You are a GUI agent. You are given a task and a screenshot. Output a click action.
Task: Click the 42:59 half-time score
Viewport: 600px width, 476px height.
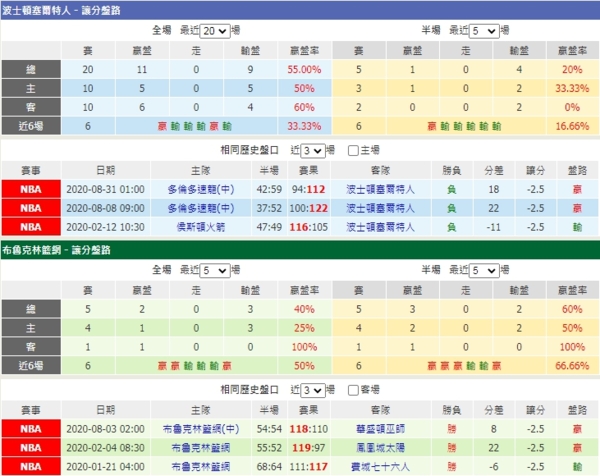tap(269, 189)
